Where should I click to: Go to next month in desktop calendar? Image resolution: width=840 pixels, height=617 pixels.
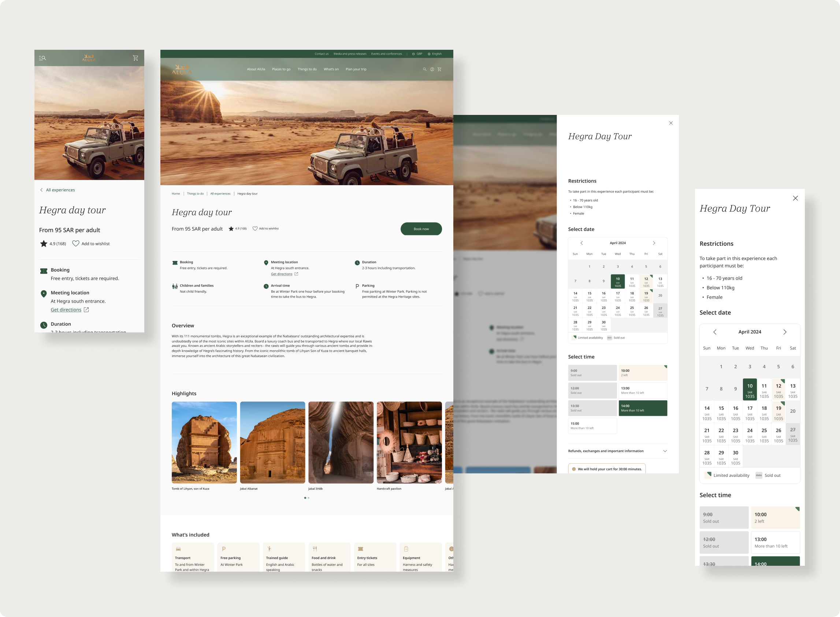pos(654,243)
